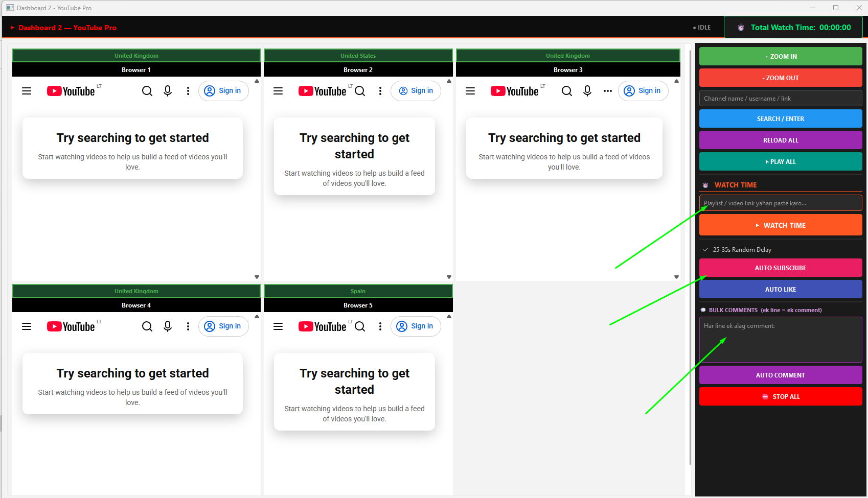This screenshot has width=868, height=498.
Task: Click the Dashboard 2 — YouTube Pro header title
Action: click(x=67, y=28)
